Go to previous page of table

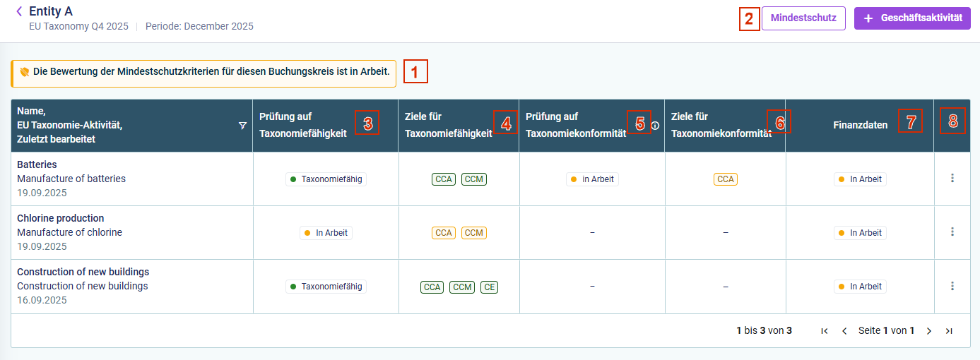844,330
